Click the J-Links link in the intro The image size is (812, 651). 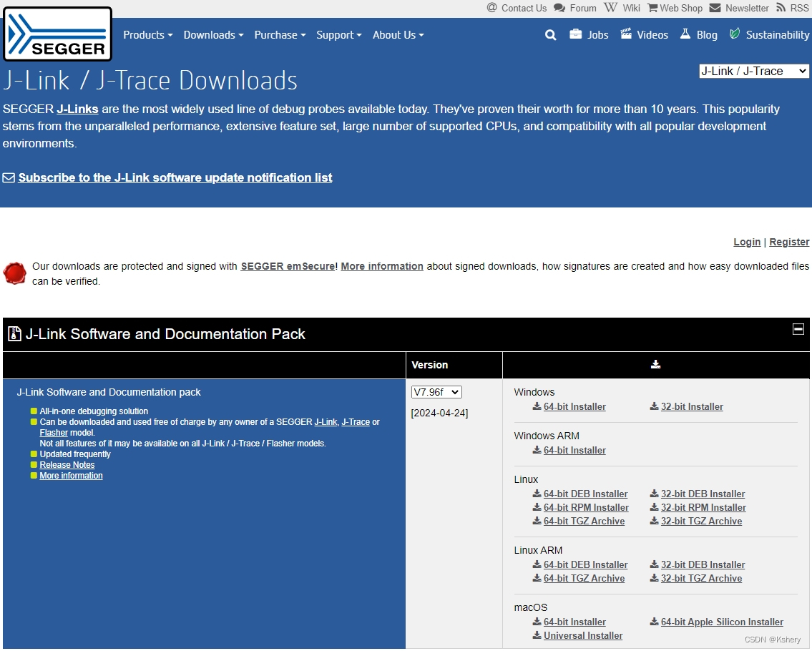[x=77, y=109]
